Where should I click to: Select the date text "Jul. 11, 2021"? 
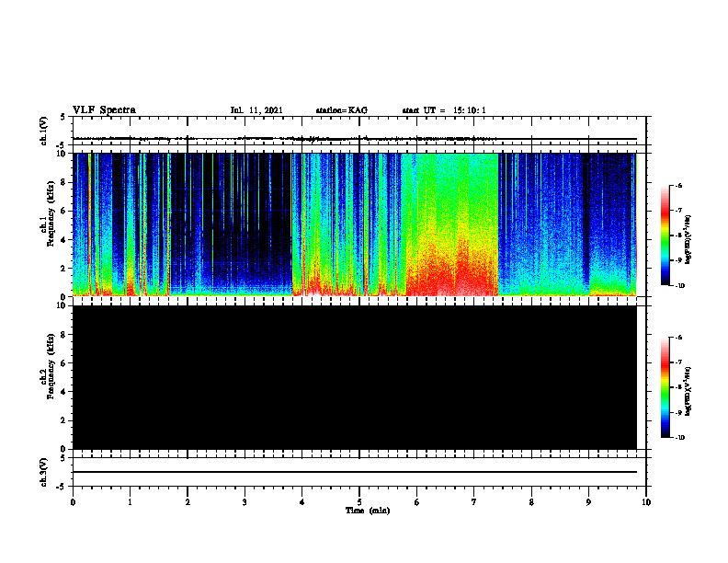pyautogui.click(x=256, y=110)
